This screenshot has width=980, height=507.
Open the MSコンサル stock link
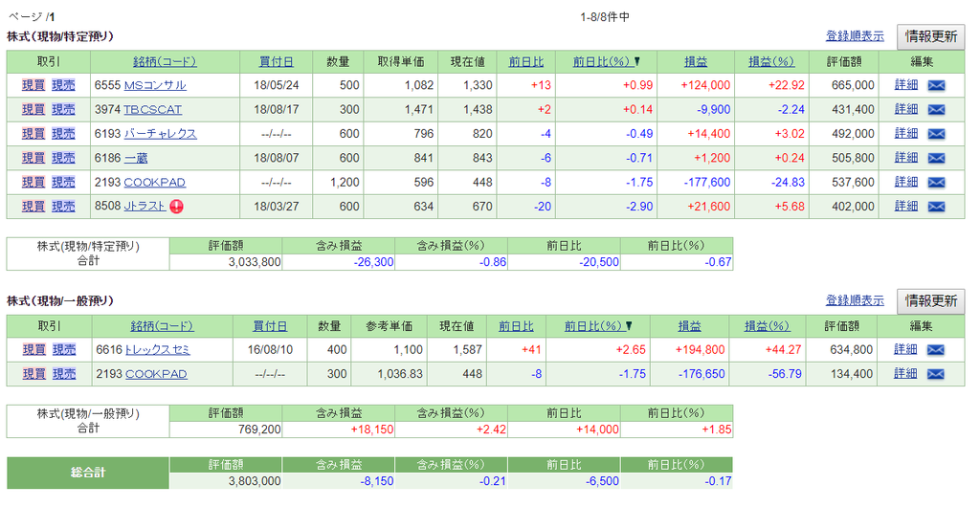pos(155,85)
